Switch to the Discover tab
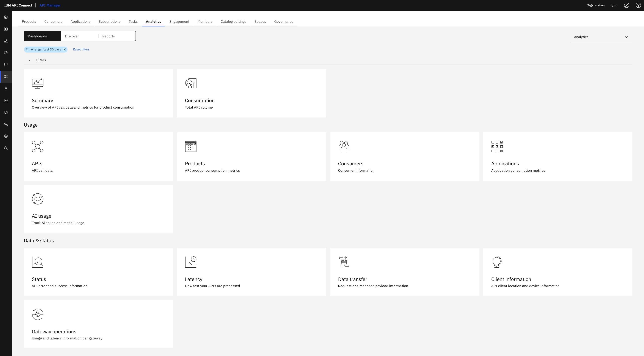This screenshot has height=356, width=644. (x=72, y=36)
